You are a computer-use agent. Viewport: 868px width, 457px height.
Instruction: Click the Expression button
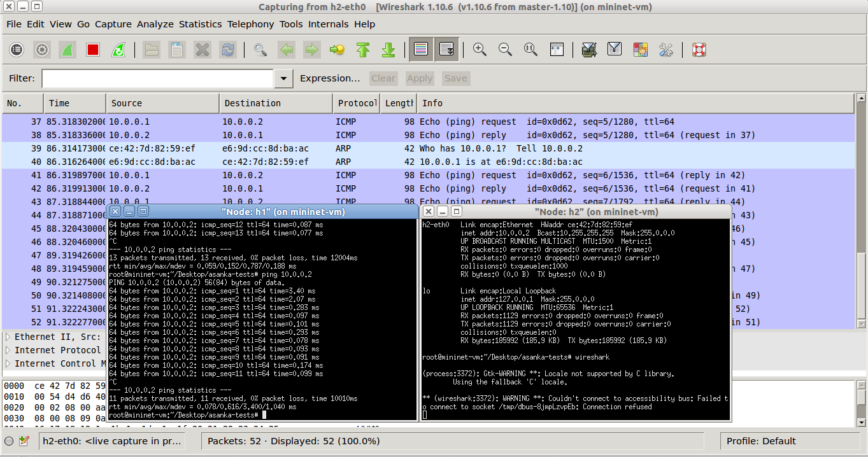point(329,78)
